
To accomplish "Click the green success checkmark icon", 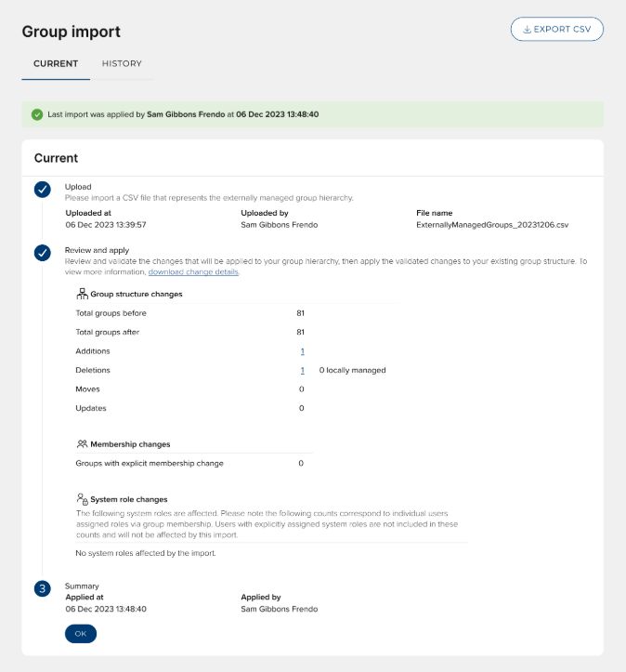I will (x=37, y=114).
